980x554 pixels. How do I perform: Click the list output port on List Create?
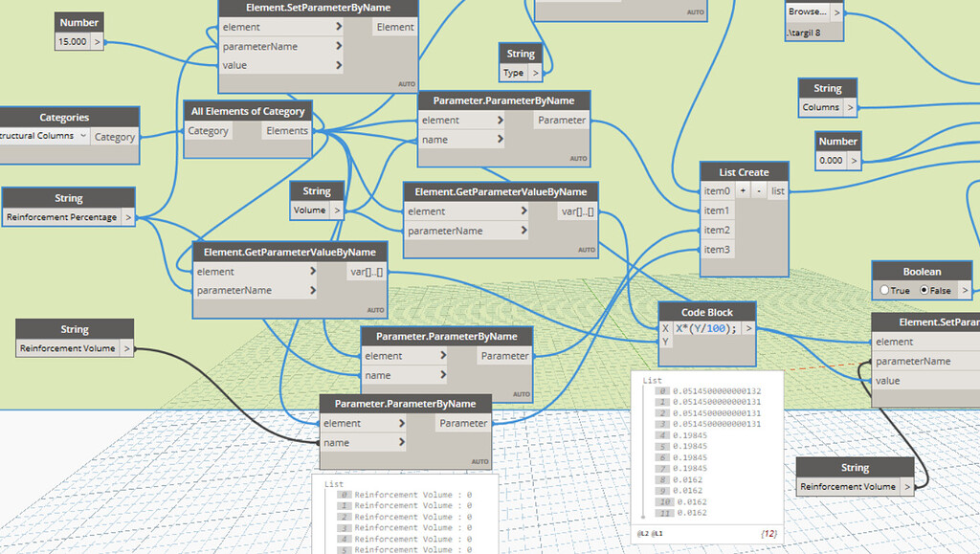[778, 191]
